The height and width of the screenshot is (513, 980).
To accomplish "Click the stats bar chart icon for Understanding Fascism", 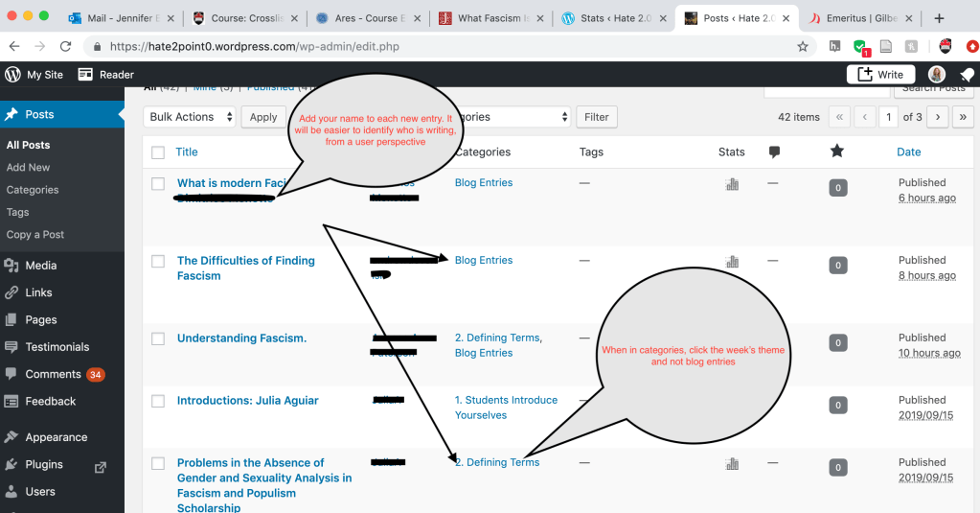I will 733,339.
